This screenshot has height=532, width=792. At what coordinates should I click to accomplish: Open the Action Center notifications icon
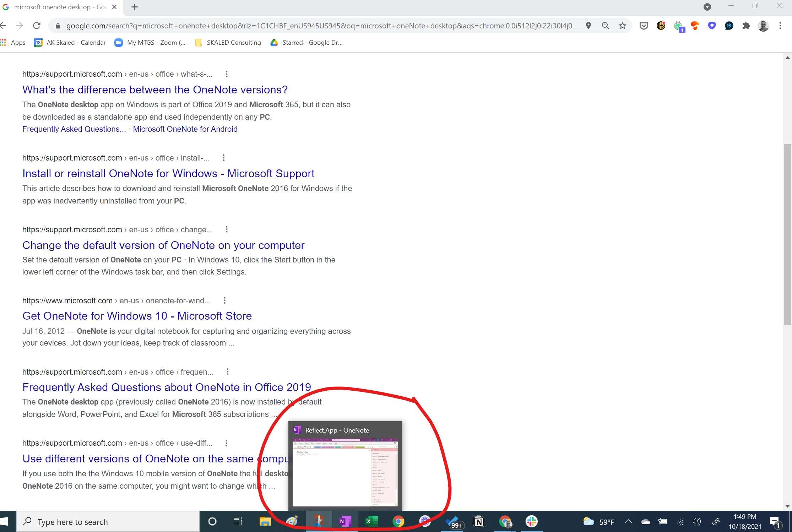coord(775,522)
